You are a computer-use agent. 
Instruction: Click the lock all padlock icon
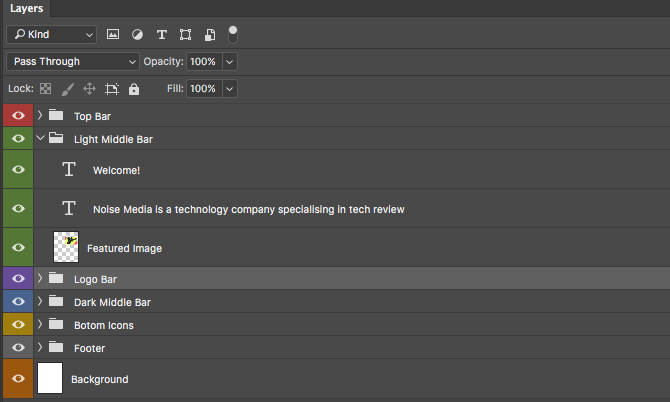point(134,89)
